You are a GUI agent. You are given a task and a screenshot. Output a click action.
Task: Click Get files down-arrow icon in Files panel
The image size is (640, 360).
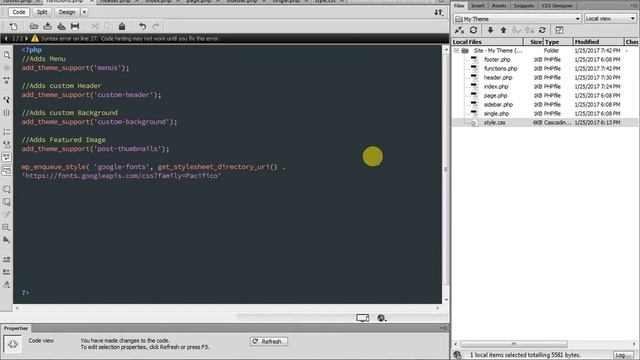coord(490,30)
